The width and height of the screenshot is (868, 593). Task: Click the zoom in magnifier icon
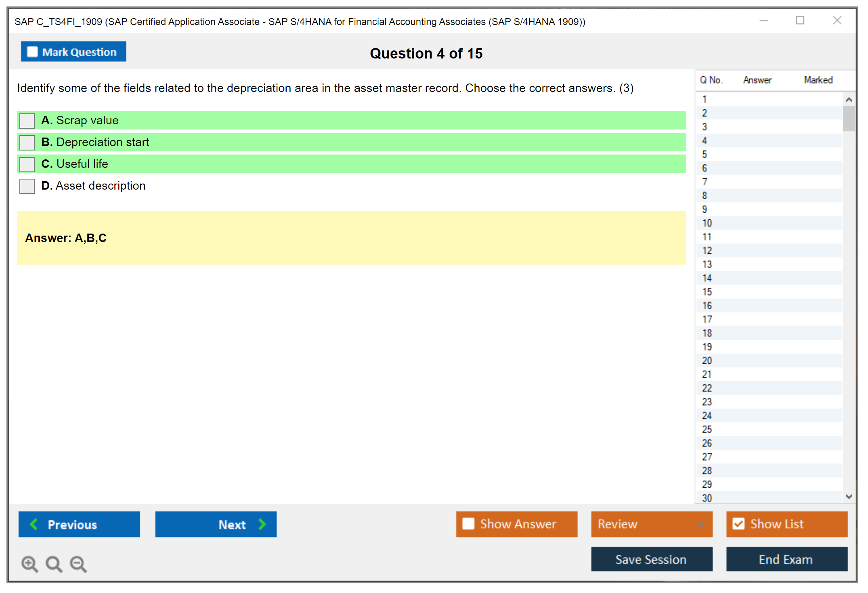click(29, 564)
